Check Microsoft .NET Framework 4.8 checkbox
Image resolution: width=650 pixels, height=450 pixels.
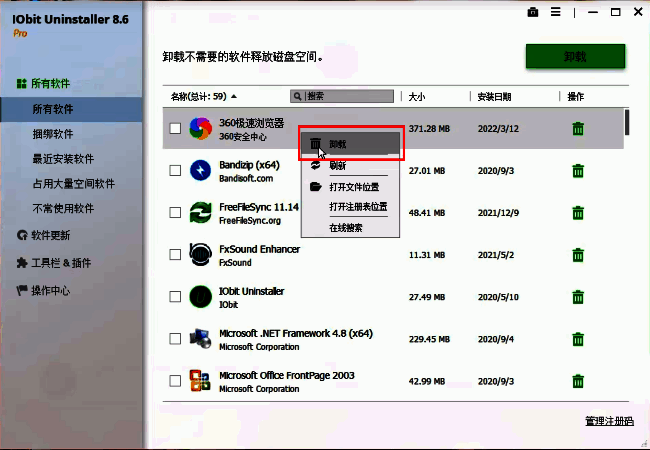coord(175,339)
